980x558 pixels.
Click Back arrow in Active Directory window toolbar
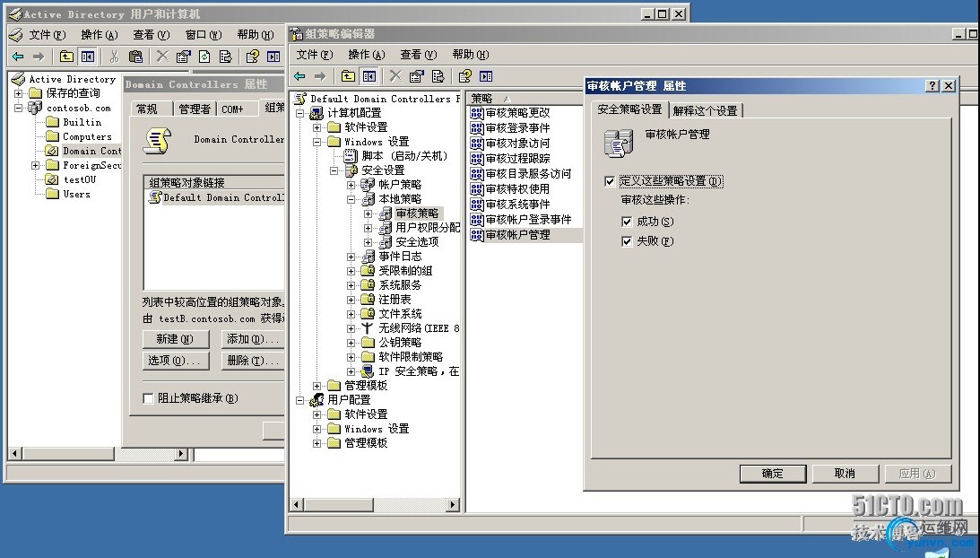point(18,57)
